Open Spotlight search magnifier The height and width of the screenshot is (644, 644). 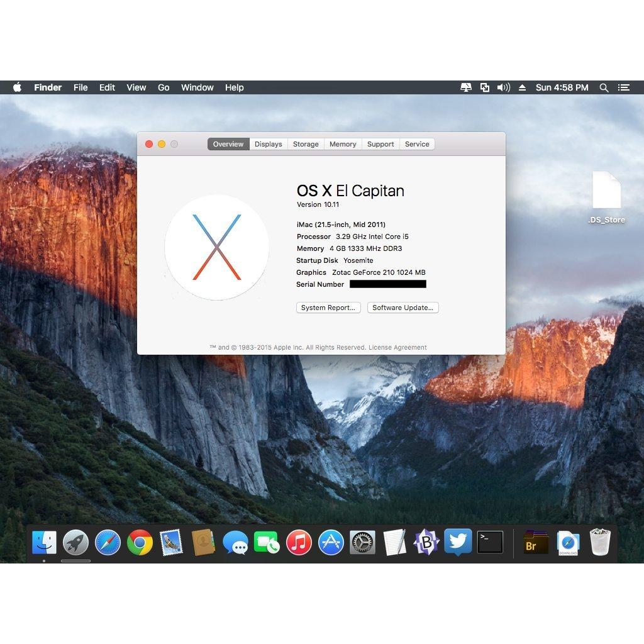coord(604,87)
